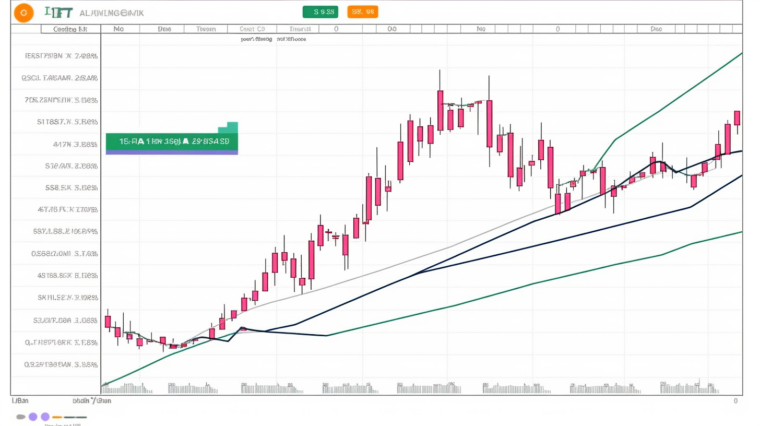
Task: Click the first purple dot in legend
Action: 32,415
